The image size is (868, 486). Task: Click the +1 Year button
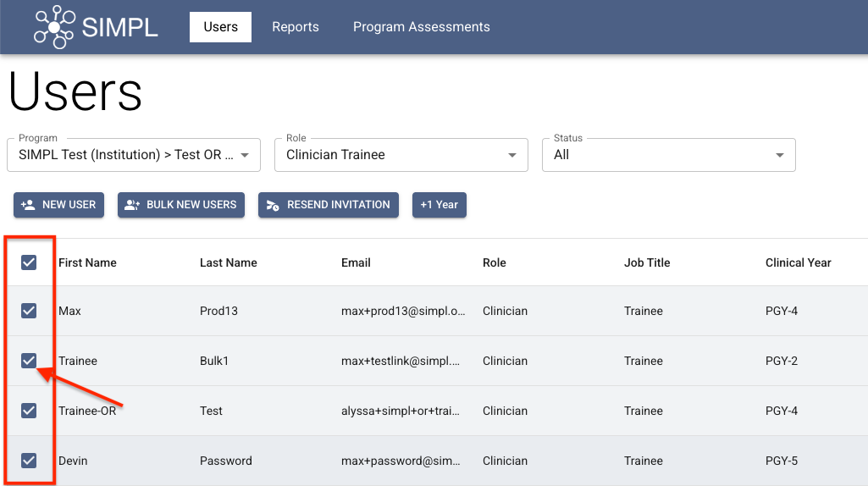439,205
